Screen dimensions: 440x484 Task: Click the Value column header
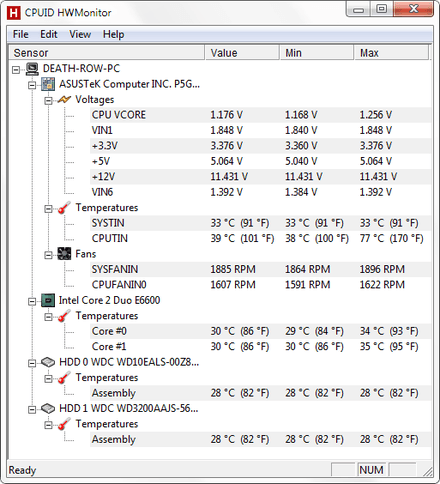click(x=242, y=53)
